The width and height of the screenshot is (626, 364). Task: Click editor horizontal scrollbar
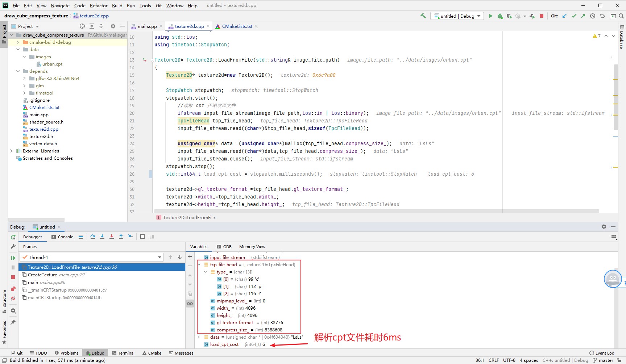point(376,211)
